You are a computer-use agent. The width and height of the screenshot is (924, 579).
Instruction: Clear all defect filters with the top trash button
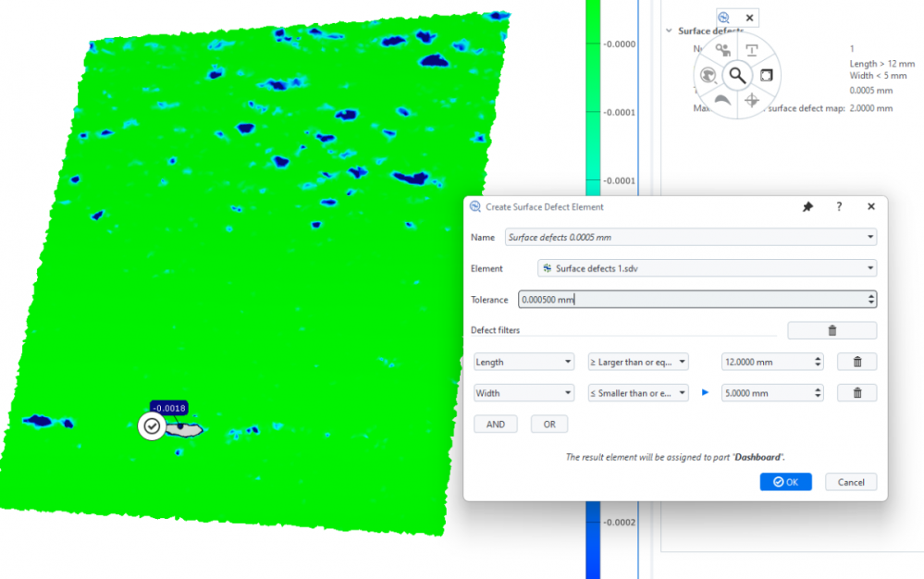[x=832, y=330]
